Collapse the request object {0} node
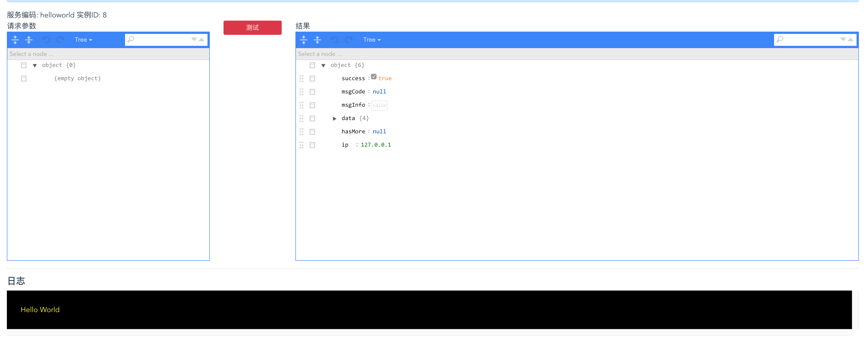868x346 pixels. (x=35, y=66)
